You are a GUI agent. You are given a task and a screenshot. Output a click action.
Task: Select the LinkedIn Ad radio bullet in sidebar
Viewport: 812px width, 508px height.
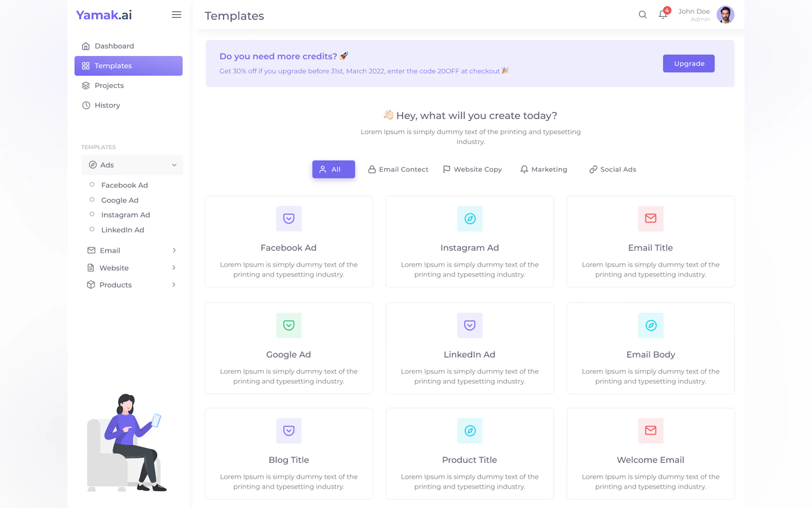point(92,229)
